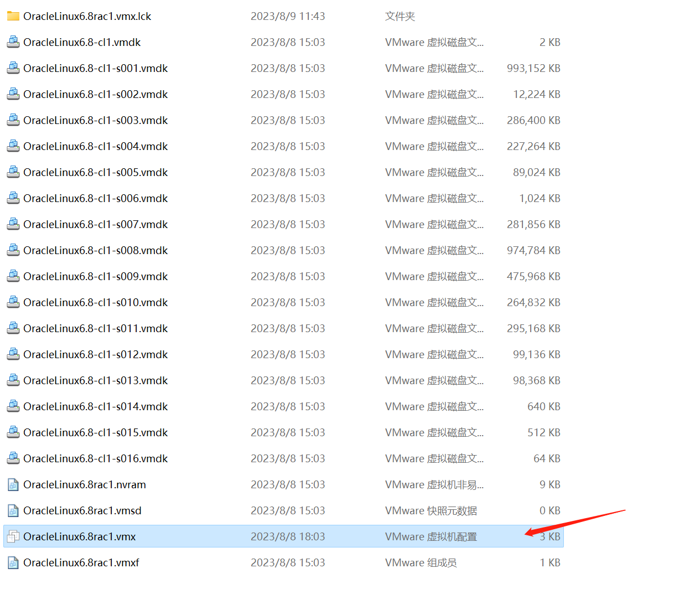Click the OracleLinux6.8-cl1-s010.vmdk disk icon
Image resolution: width=700 pixels, height=589 pixels.
[13, 302]
